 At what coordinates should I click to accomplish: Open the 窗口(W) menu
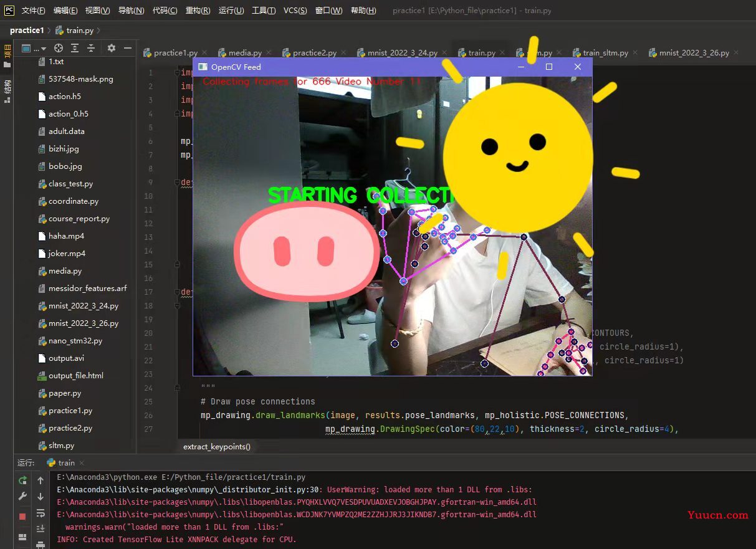pyautogui.click(x=328, y=11)
